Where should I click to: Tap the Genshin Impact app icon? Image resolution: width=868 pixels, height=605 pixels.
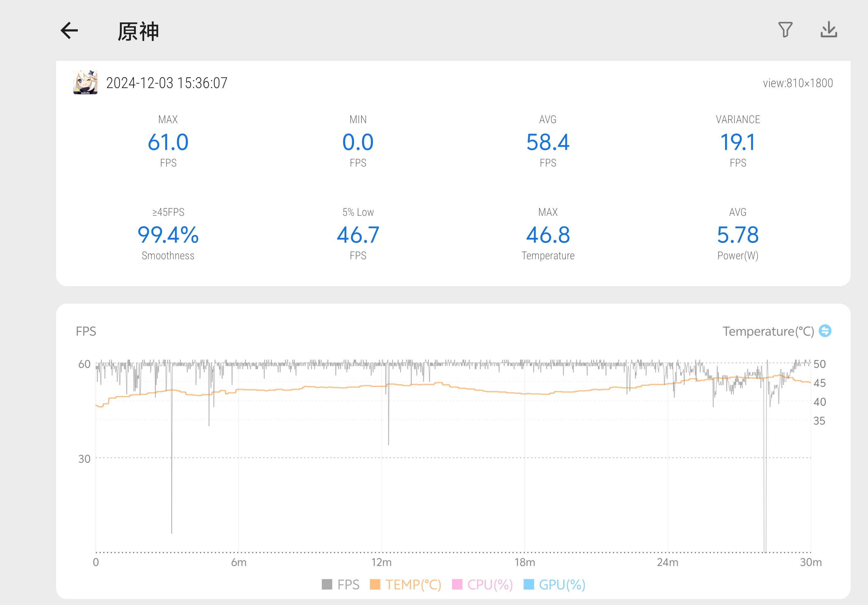tap(86, 82)
